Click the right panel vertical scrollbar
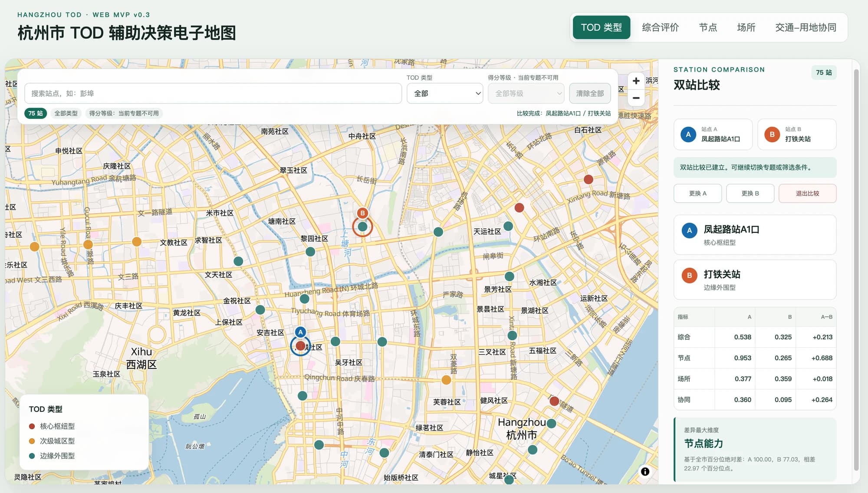Screen dimensions: 868x493 point(856,269)
